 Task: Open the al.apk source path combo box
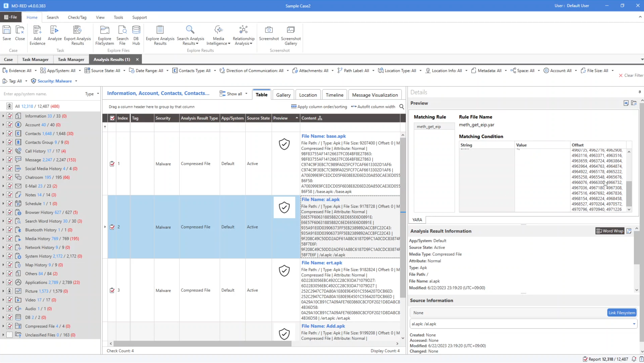point(634,324)
